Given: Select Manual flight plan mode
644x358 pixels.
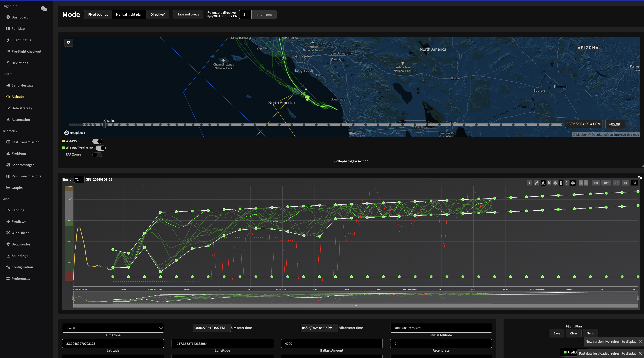Looking at the screenshot, I should tap(129, 15).
